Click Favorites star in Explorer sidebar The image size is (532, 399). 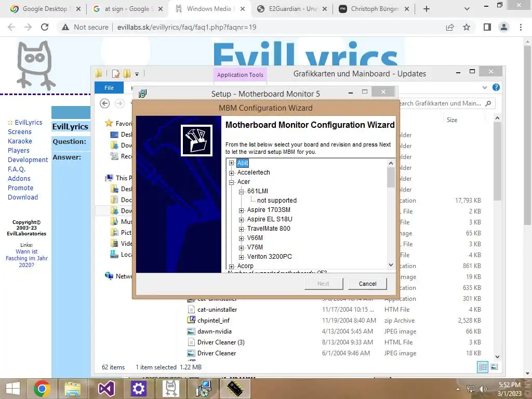coord(109,123)
